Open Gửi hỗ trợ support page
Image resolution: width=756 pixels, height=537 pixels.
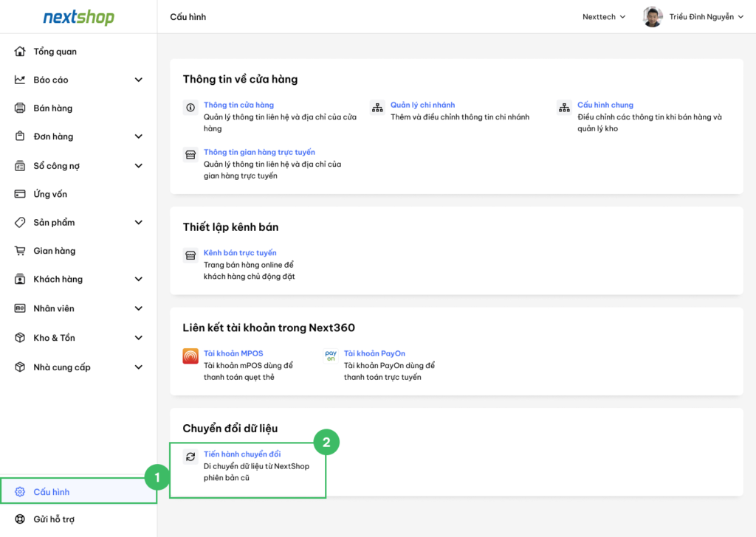coord(54,519)
